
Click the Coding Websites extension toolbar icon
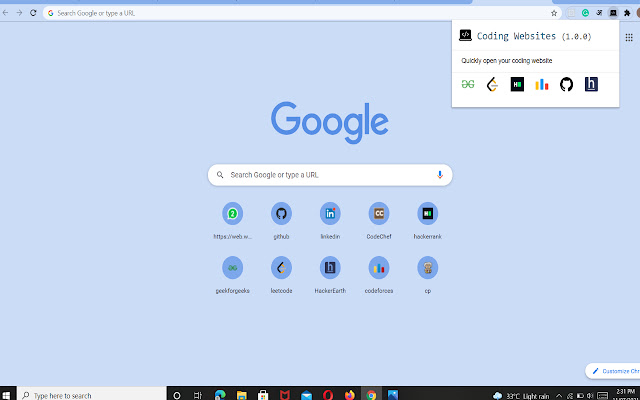point(613,13)
